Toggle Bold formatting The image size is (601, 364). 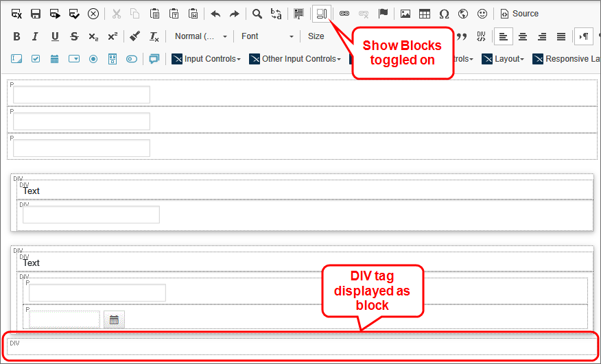coord(16,36)
